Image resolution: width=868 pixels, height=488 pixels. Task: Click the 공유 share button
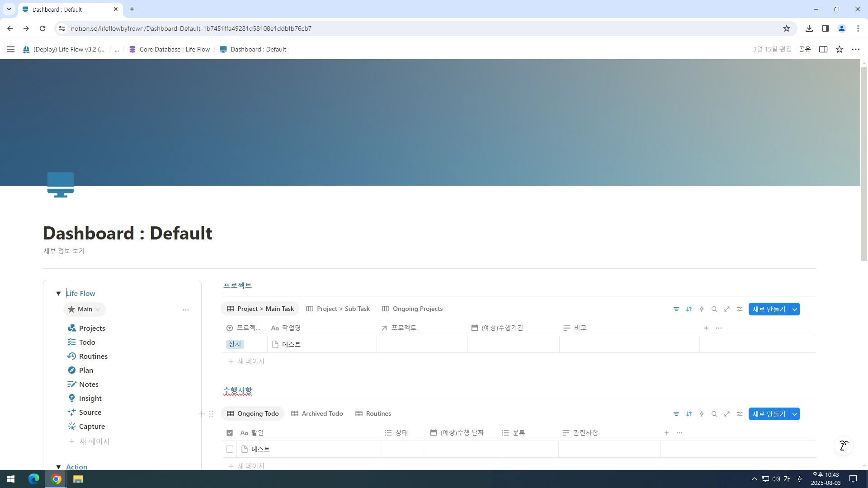coord(804,49)
